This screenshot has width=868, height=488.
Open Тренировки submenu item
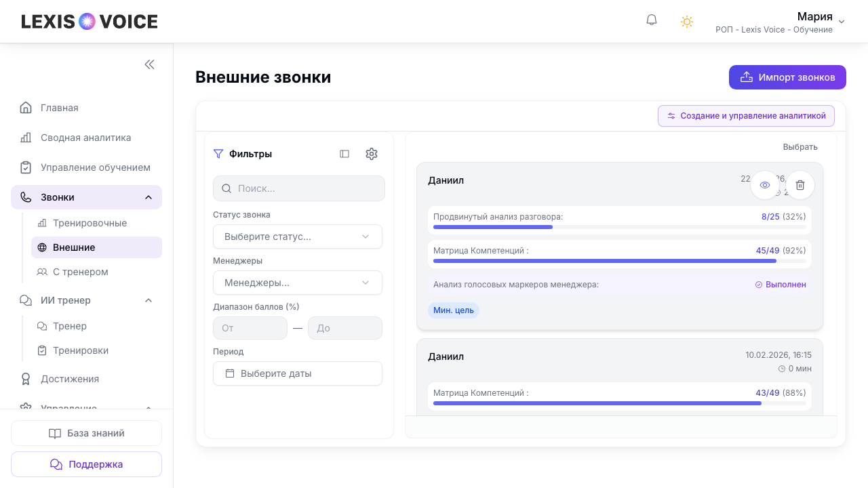pos(96,350)
